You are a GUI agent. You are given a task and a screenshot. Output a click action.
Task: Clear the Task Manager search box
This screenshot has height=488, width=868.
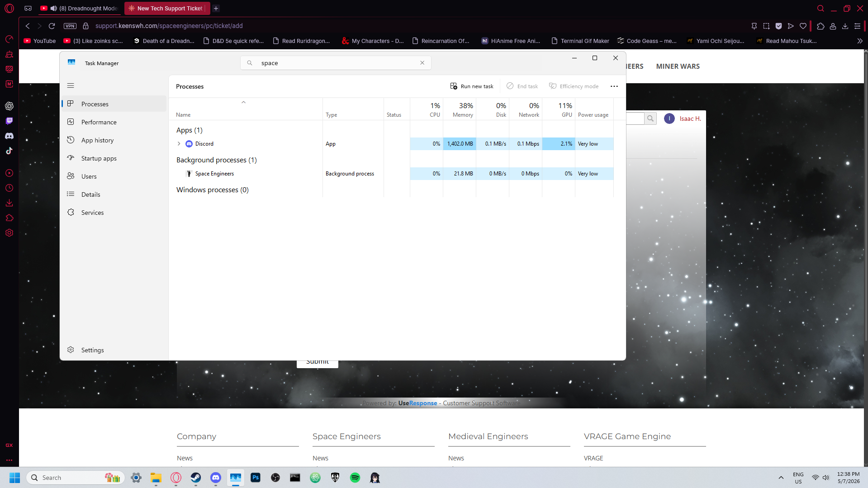click(422, 63)
